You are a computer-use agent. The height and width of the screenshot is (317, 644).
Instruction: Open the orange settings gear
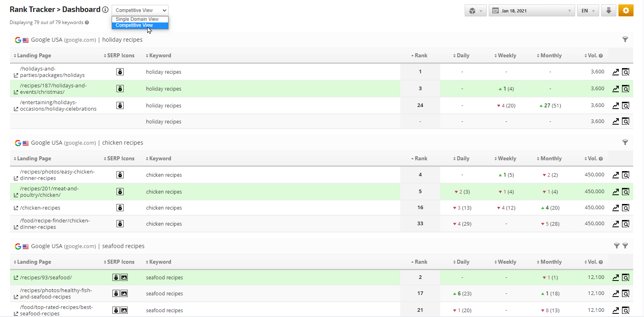[626, 10]
